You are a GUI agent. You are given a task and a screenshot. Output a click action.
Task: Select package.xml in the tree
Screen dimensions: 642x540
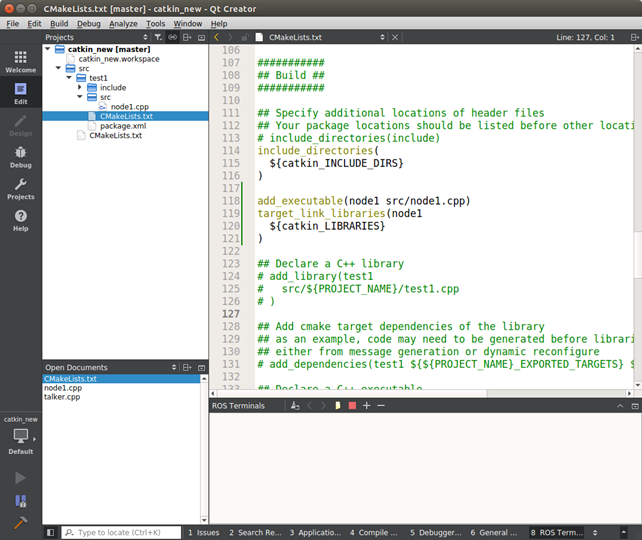[123, 126]
